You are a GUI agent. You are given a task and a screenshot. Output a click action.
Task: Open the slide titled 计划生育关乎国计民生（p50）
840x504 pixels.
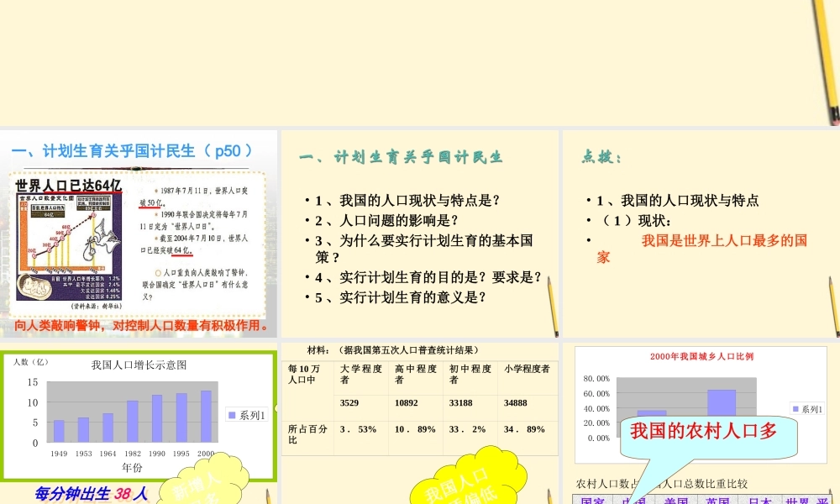139,234
